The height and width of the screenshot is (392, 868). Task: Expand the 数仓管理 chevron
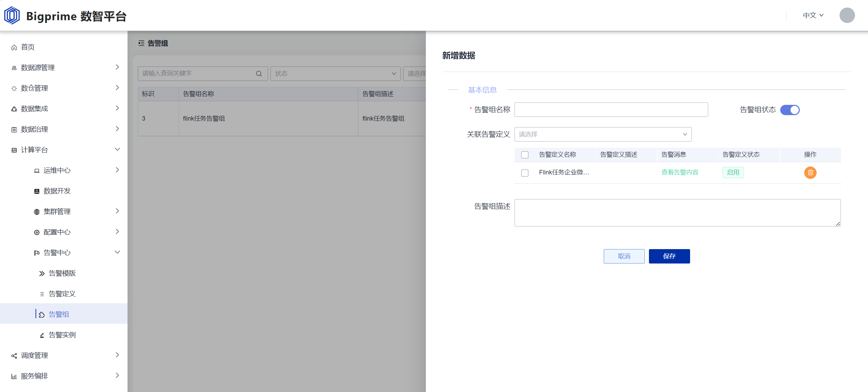click(117, 88)
